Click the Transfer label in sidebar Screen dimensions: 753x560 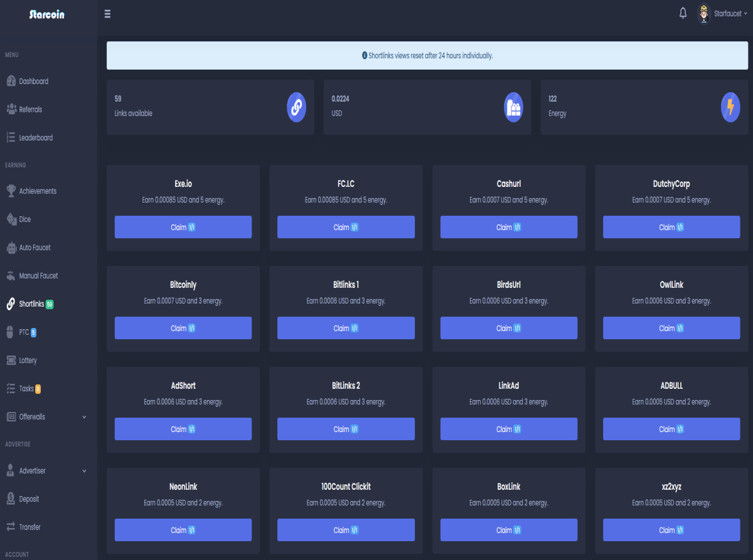click(29, 527)
